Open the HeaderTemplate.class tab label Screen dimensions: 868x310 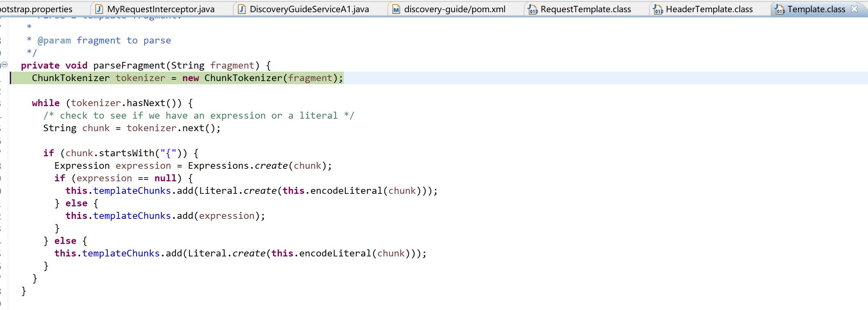click(709, 9)
